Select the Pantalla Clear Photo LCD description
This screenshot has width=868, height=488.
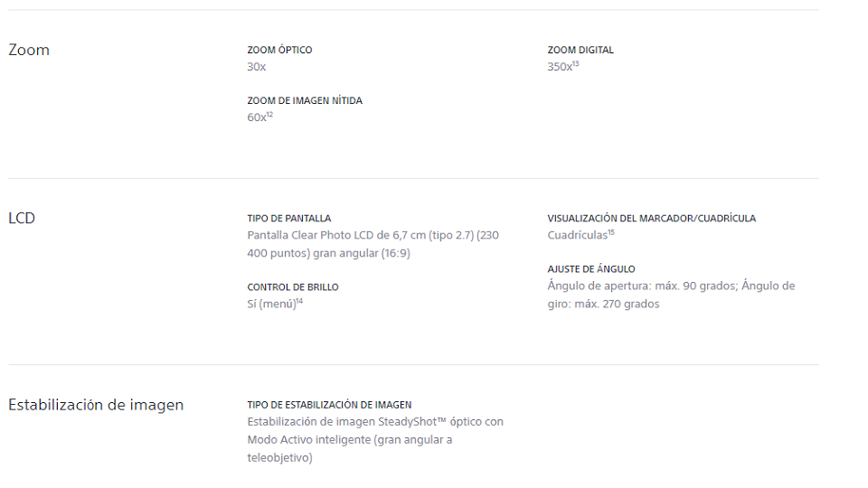tap(373, 244)
